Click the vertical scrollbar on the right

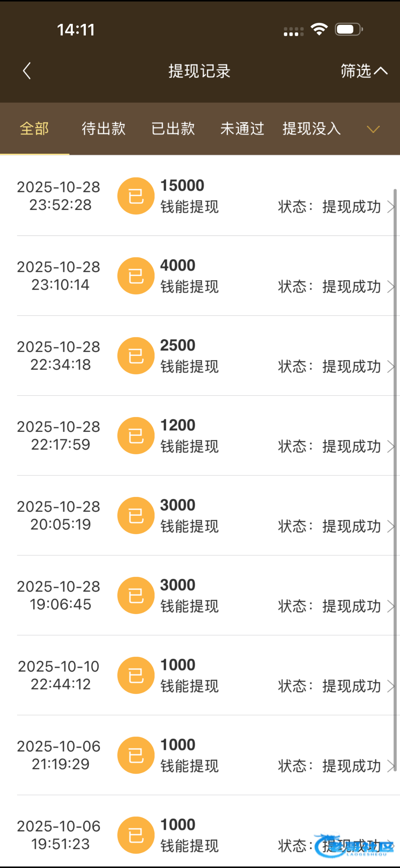[395, 470]
